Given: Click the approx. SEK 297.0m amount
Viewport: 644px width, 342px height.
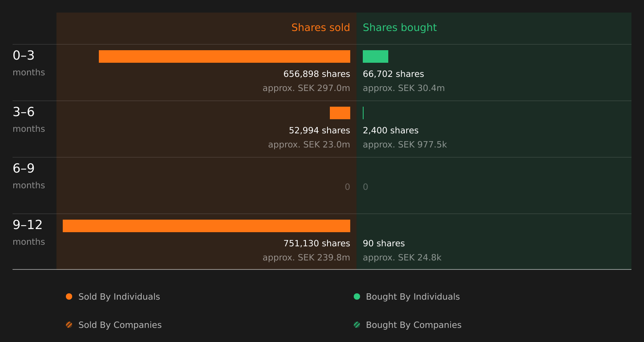Looking at the screenshot, I should tap(306, 88).
